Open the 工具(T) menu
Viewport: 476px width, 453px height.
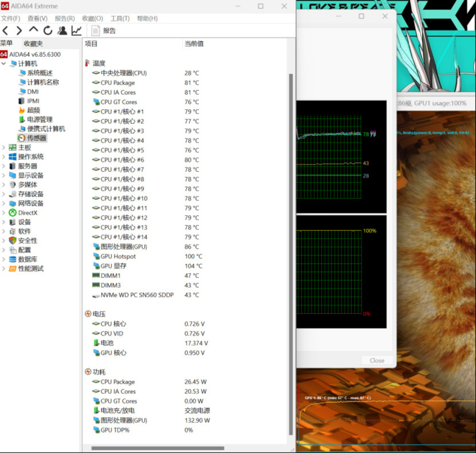pos(120,19)
